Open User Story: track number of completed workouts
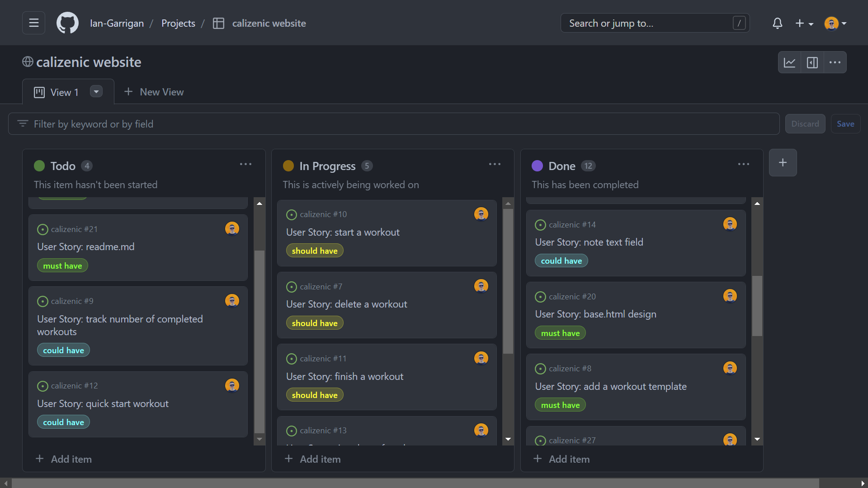The image size is (868, 488). coord(120,325)
